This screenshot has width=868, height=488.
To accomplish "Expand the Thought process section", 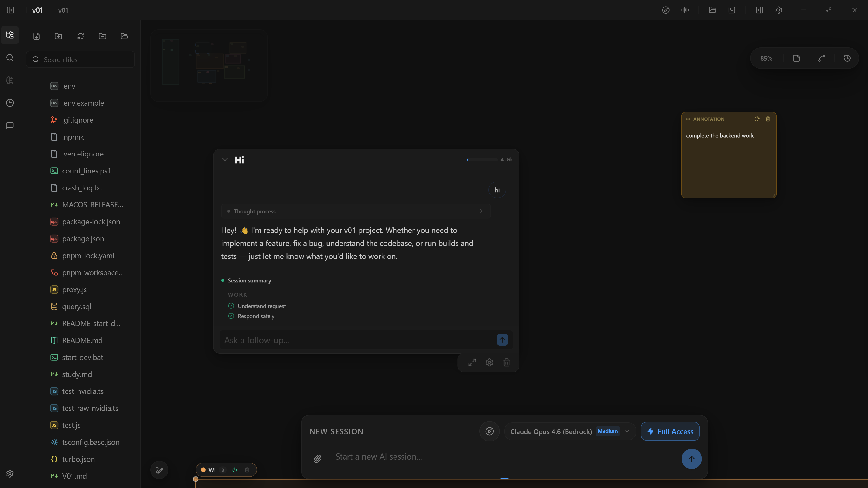I will click(x=356, y=211).
